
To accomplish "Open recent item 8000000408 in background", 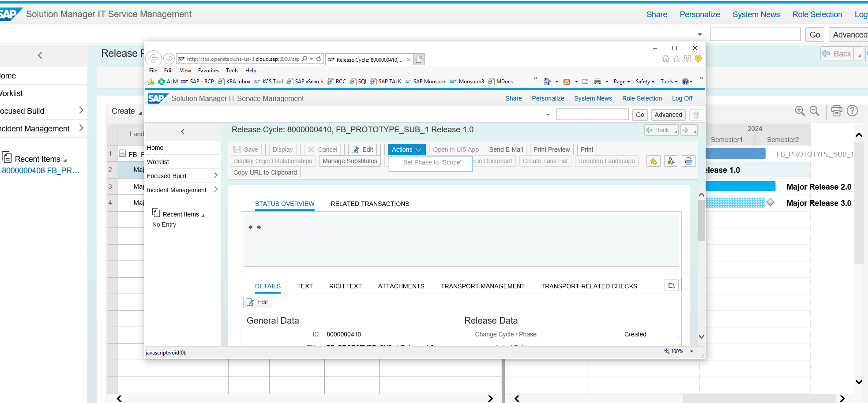I will pos(41,171).
